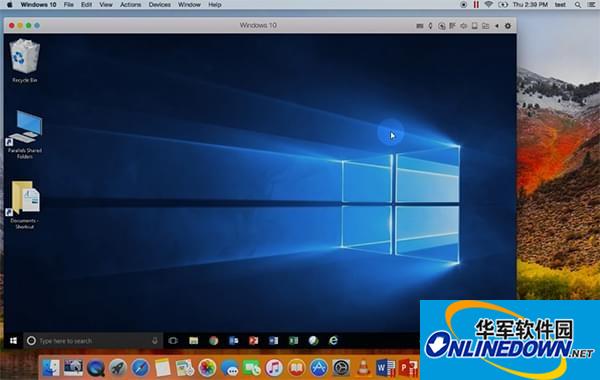Click the microphone icon in Parallels title bar

[430, 26]
